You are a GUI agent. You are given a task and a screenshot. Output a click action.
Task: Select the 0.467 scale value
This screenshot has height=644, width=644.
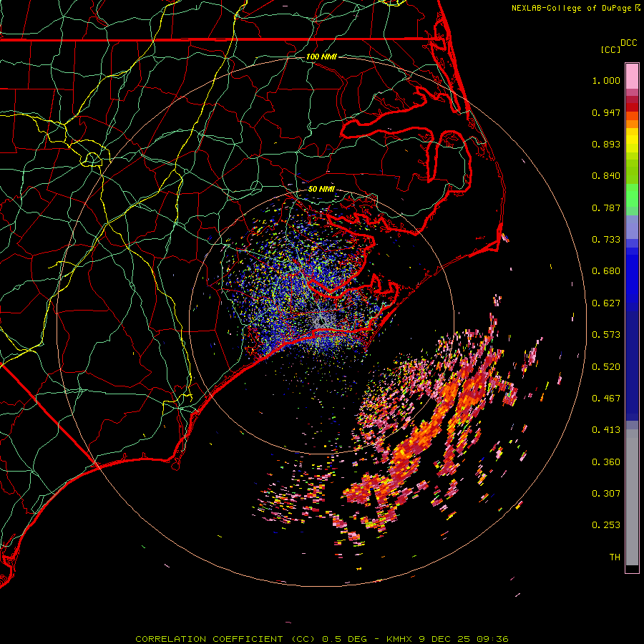606,399
